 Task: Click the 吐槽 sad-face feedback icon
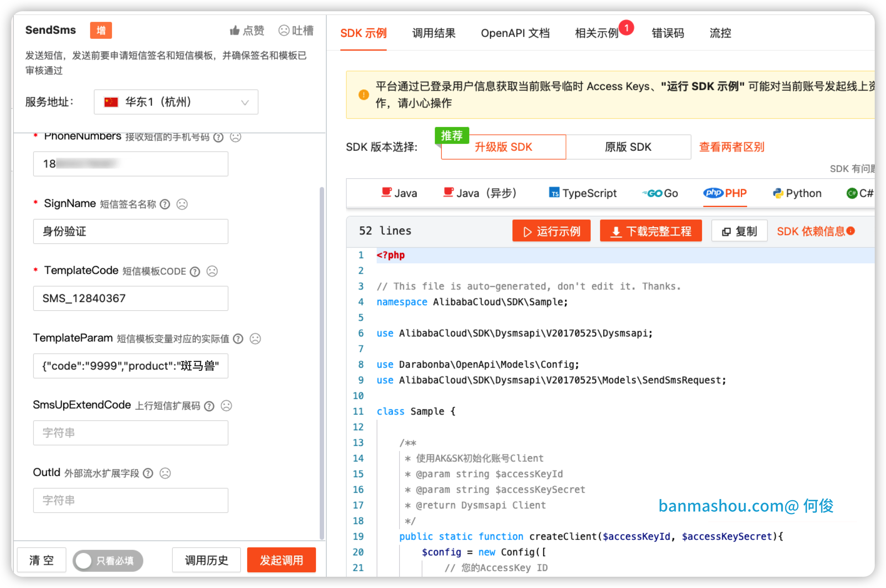coord(284,30)
